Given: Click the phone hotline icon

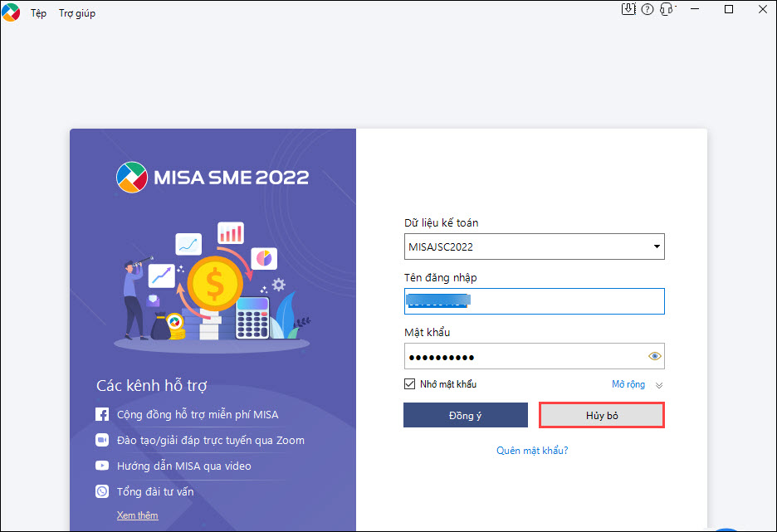Looking at the screenshot, I should (102, 491).
